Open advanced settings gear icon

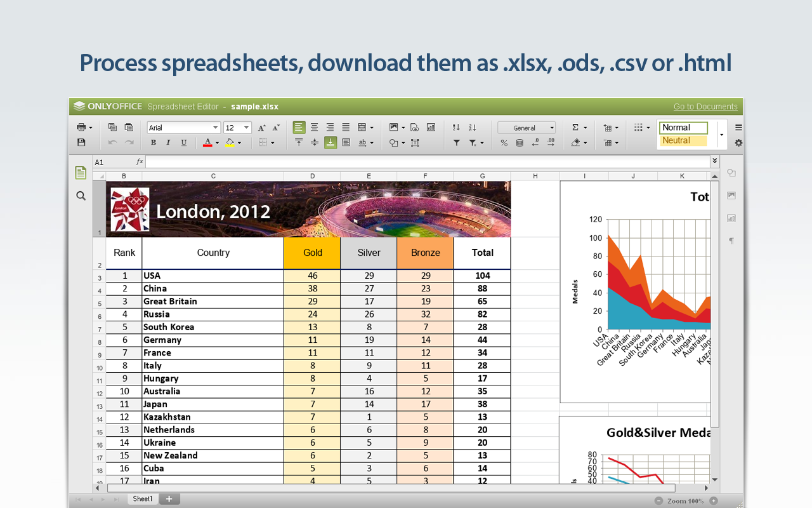coord(738,143)
